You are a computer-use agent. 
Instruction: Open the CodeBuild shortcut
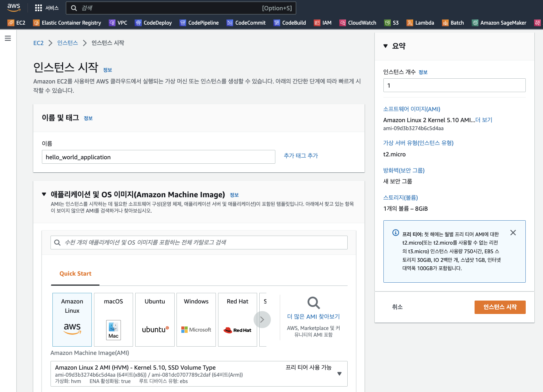(x=290, y=23)
